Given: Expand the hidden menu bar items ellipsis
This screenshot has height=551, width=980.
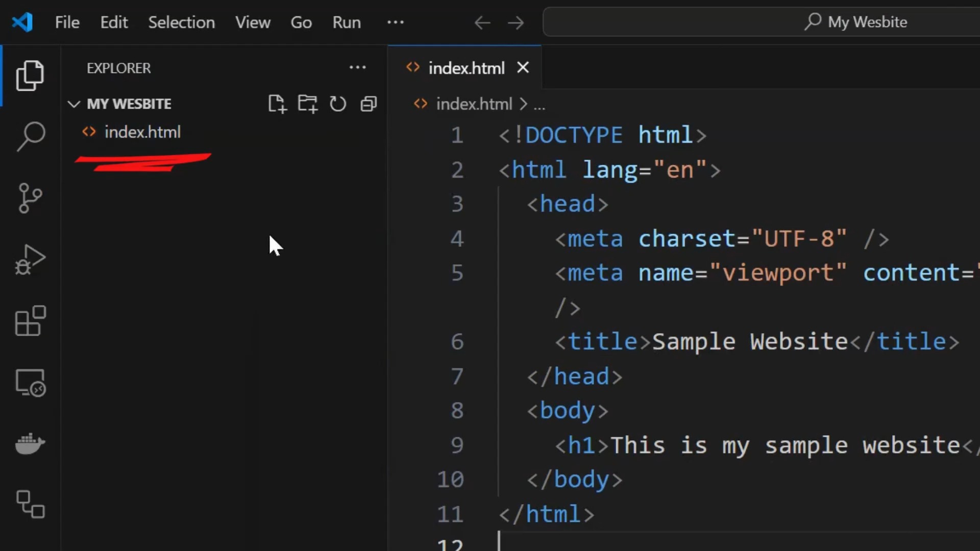Looking at the screenshot, I should tap(395, 22).
